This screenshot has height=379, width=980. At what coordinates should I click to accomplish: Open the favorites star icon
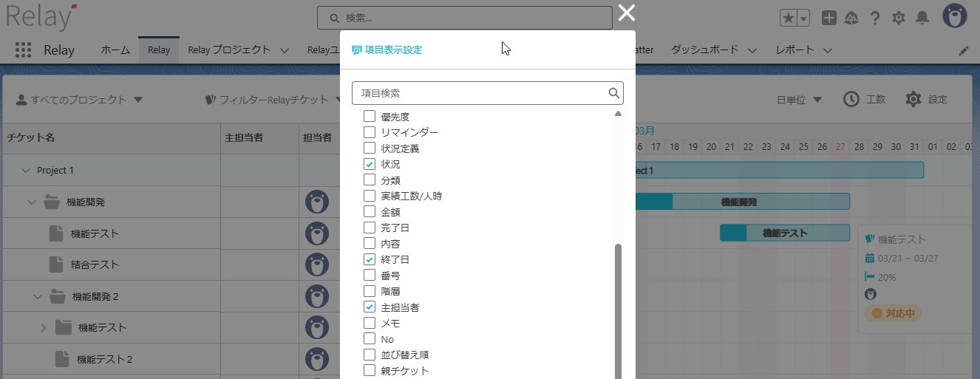[x=789, y=18]
